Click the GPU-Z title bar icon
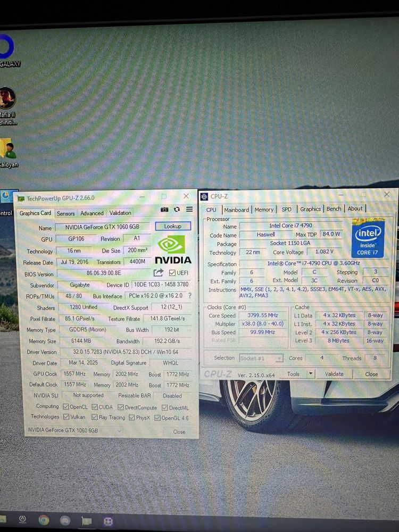399x532 pixels. [x=21, y=199]
